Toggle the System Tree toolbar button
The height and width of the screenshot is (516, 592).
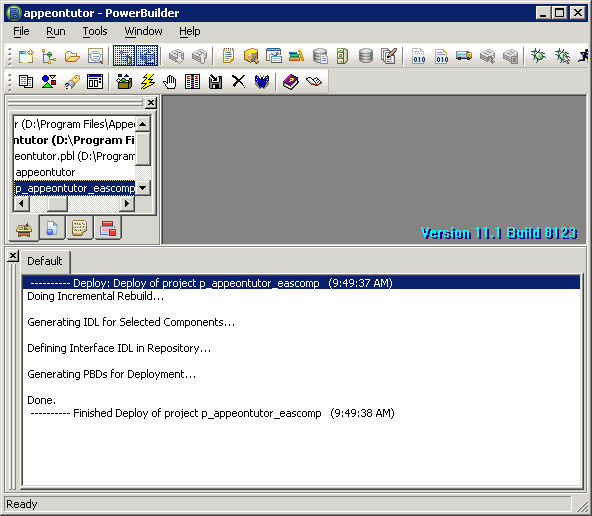click(x=124, y=56)
